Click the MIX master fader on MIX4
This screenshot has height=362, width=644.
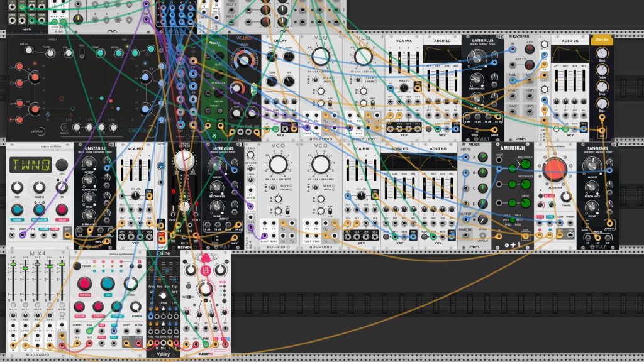pyautogui.click(x=62, y=265)
